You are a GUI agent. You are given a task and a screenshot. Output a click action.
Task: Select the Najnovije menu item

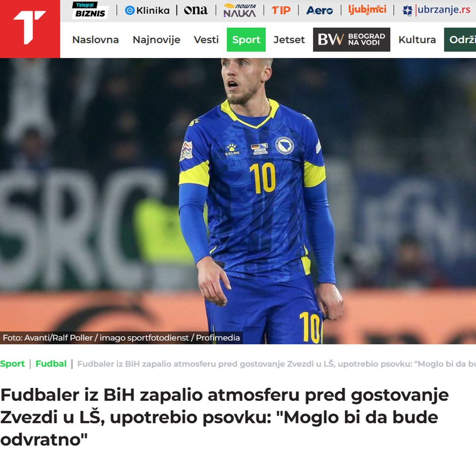point(156,40)
